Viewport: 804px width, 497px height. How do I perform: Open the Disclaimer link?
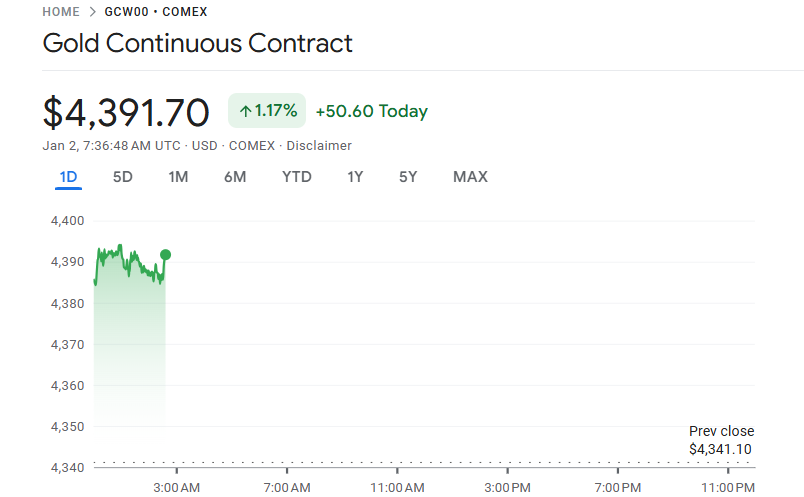[319, 145]
